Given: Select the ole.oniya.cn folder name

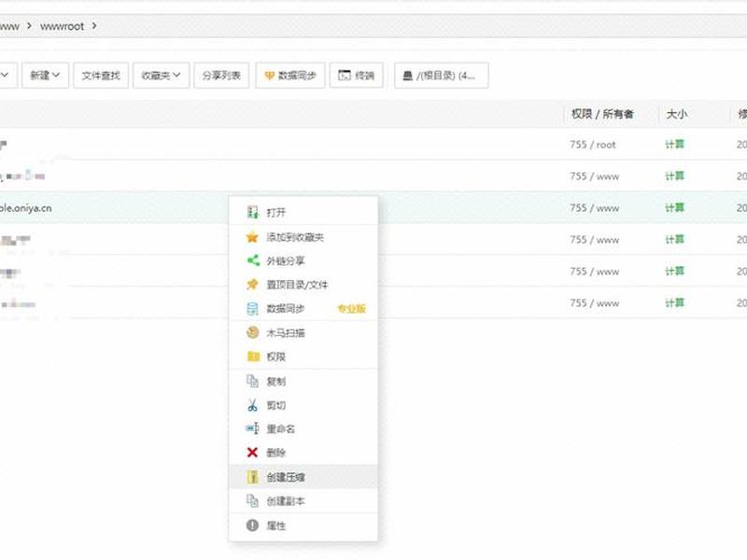Looking at the screenshot, I should [25, 208].
